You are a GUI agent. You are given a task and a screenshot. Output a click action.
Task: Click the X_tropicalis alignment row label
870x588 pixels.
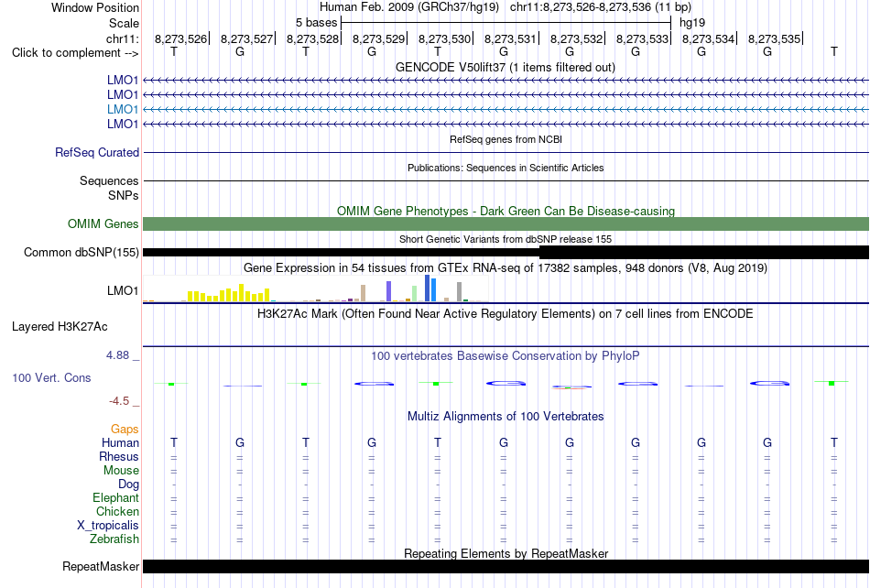click(108, 526)
